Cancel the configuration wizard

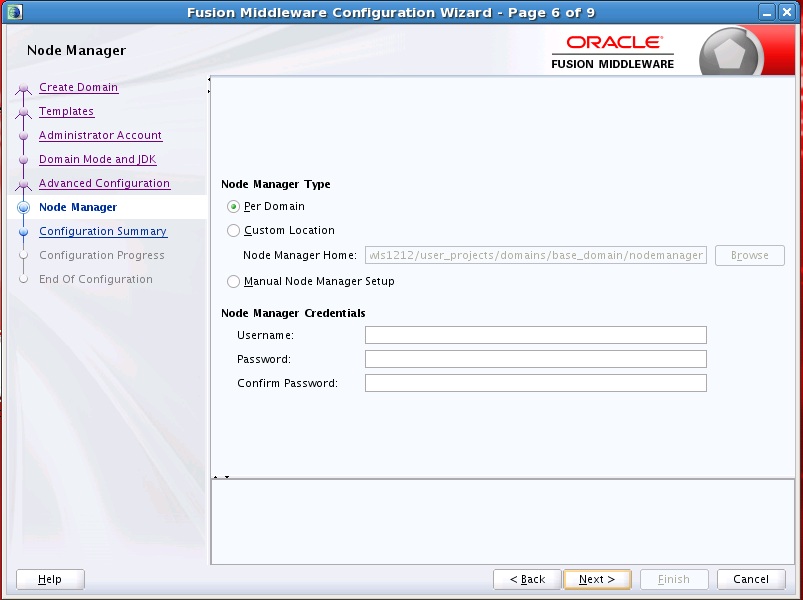751,580
